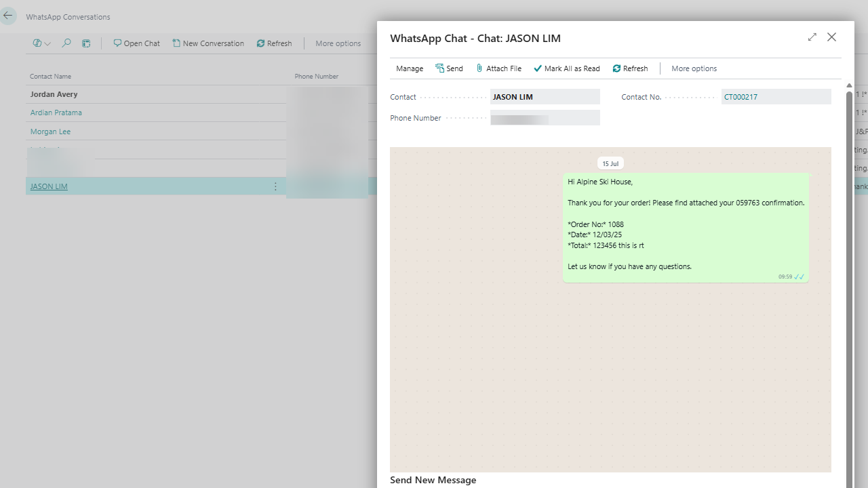Open the Contact No. CT000217 link

[x=741, y=97]
